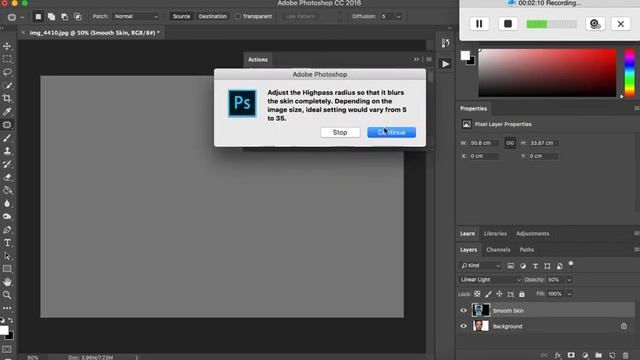Create a new layer
This screenshot has width=640, height=360.
coord(612,356)
